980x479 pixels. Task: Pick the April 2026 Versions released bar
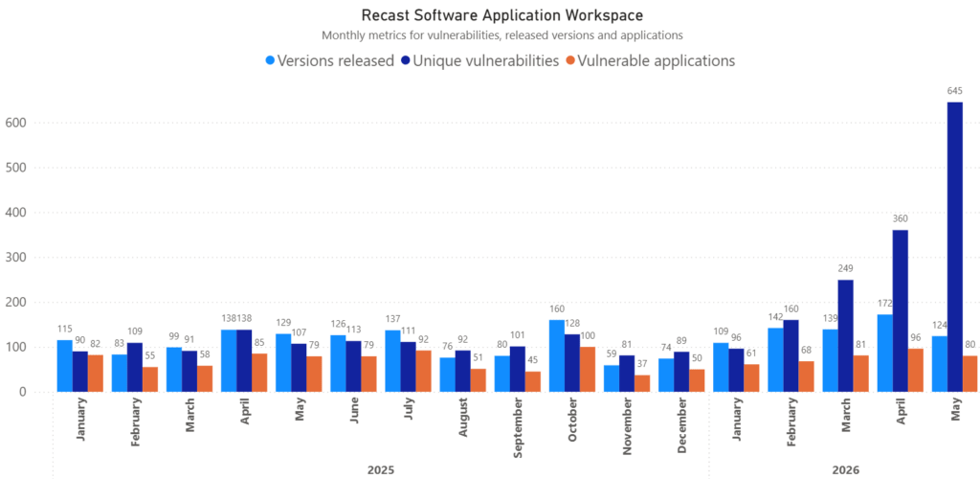click(885, 354)
